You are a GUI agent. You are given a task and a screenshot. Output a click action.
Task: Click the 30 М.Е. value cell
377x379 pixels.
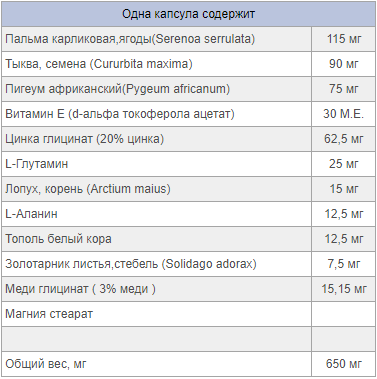pos(344,114)
